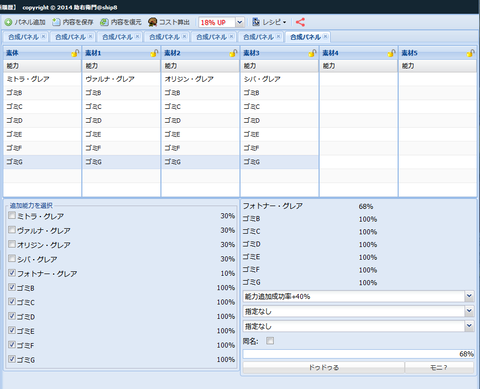
Task: Enable the 同名 checkbox
Action: 270,341
